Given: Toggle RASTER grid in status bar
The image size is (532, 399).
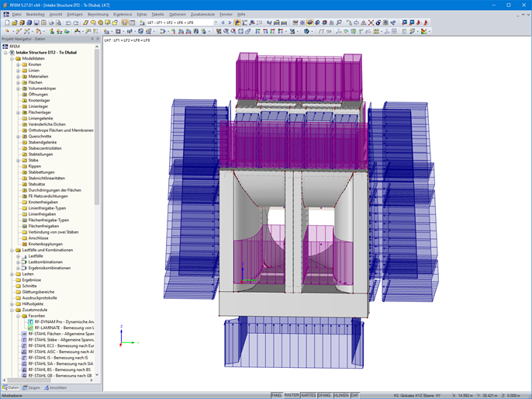Looking at the screenshot, I should coord(292,395).
